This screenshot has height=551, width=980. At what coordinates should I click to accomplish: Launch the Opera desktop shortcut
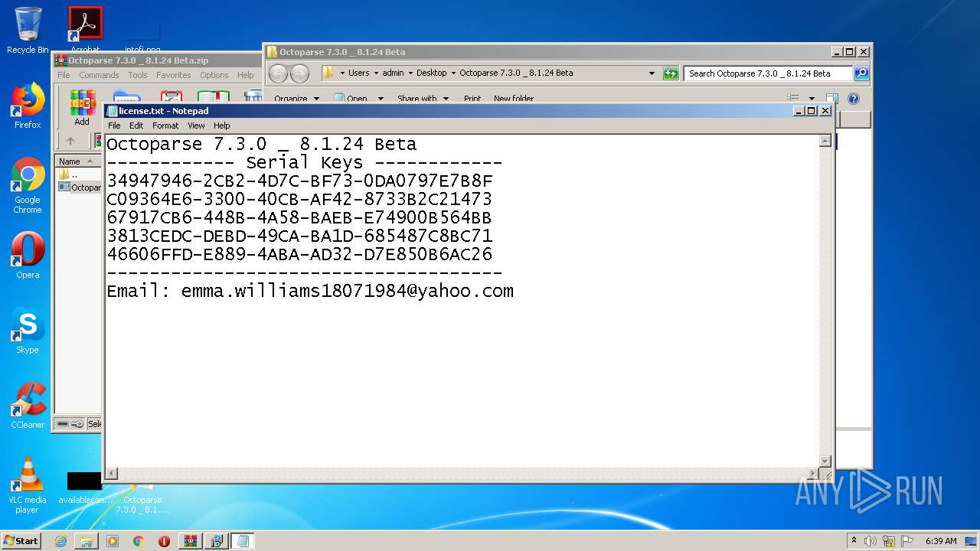click(x=28, y=256)
